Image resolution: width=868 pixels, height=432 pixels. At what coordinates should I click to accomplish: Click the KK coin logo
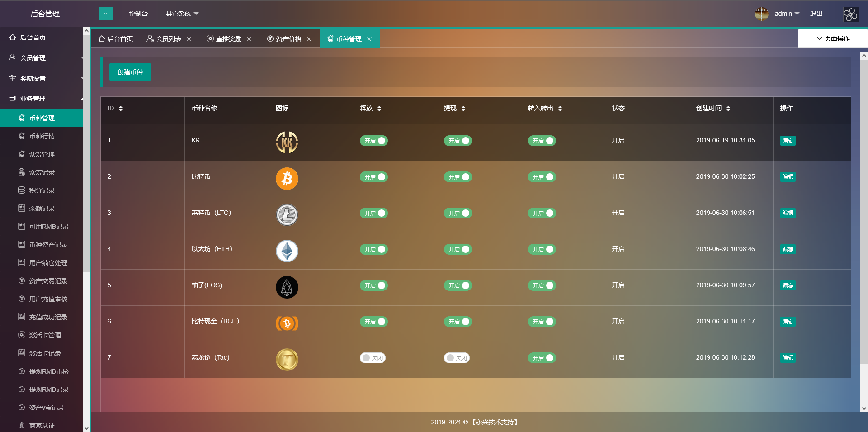pos(287,142)
